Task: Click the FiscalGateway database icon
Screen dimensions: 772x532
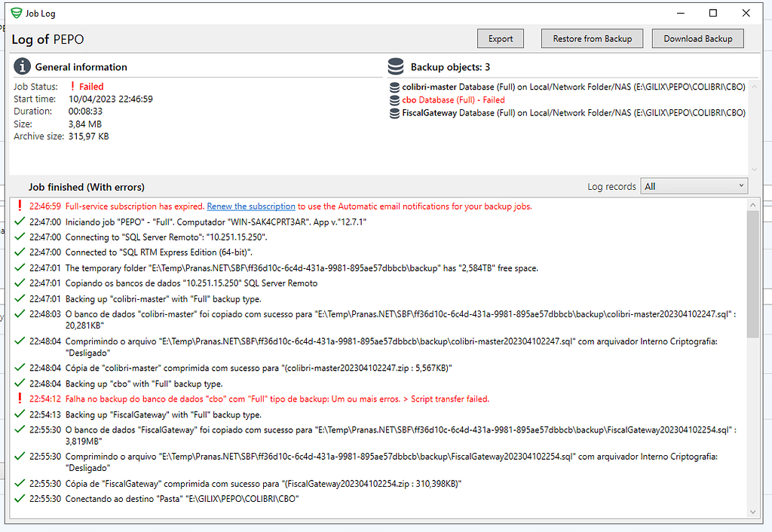Action: coord(396,112)
